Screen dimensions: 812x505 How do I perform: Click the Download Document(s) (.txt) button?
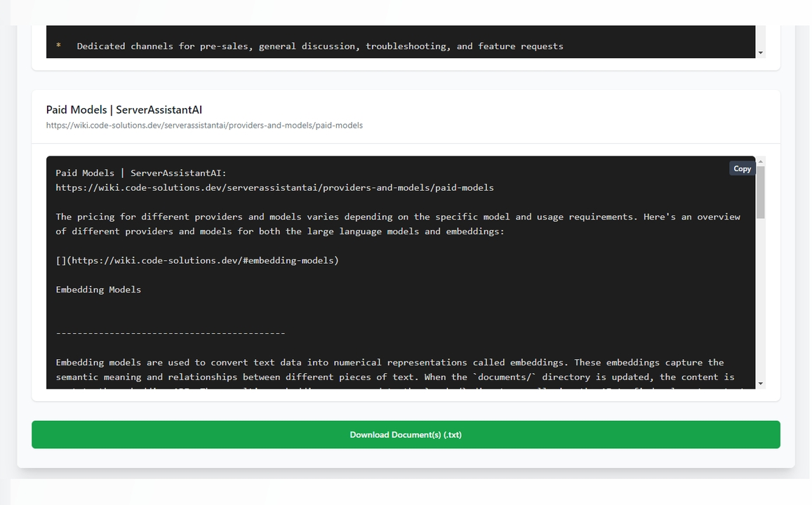pyautogui.click(x=406, y=434)
